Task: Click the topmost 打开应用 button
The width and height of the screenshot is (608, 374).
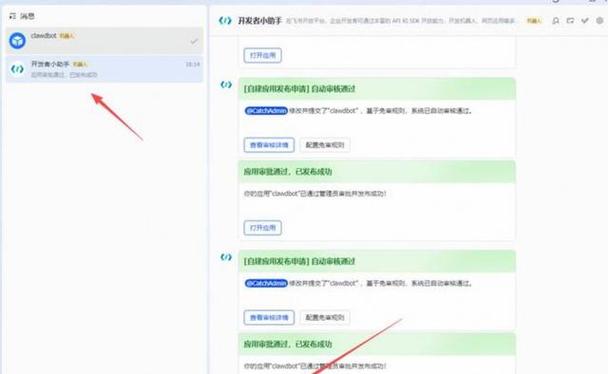Action: click(x=263, y=55)
